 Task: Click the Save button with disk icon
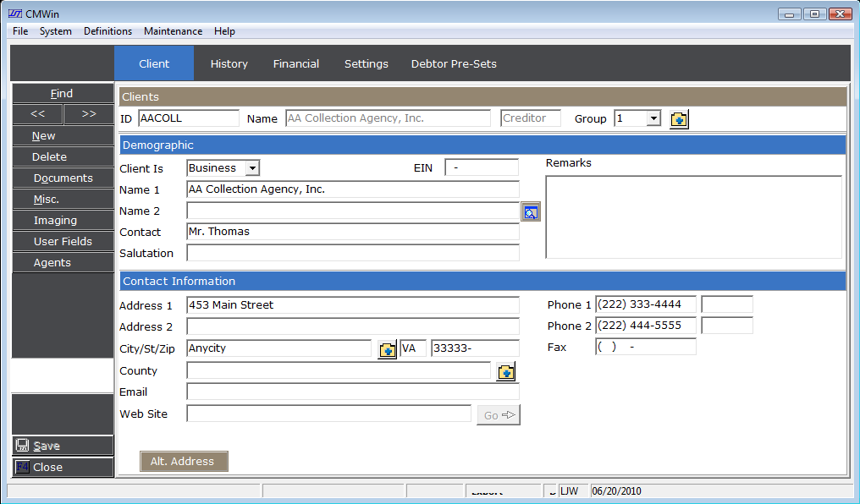tap(63, 446)
